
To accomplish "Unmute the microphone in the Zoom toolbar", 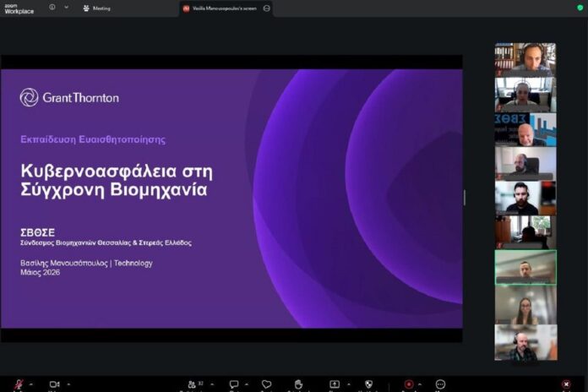I will [x=19, y=384].
